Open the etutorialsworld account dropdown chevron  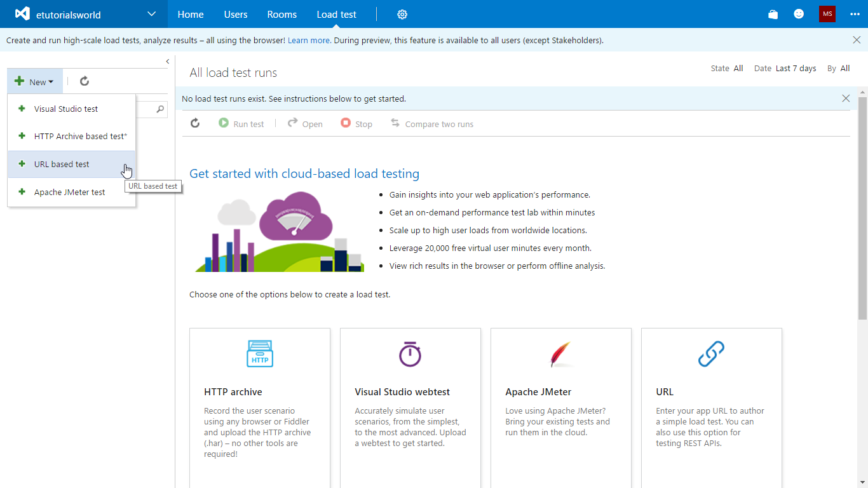click(151, 14)
